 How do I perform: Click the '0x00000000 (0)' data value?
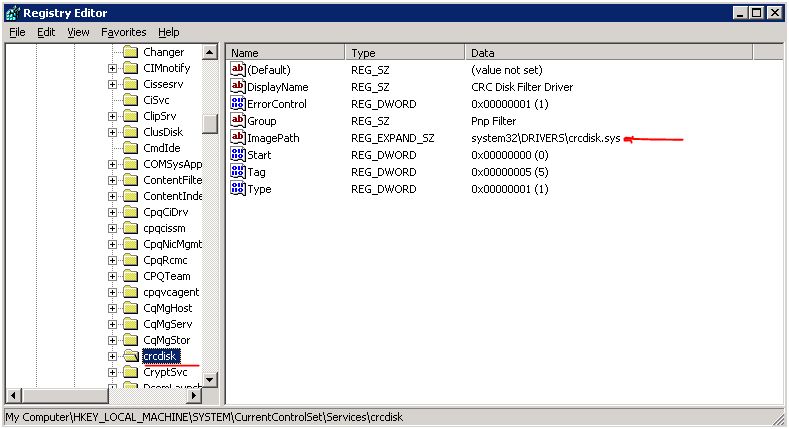510,155
